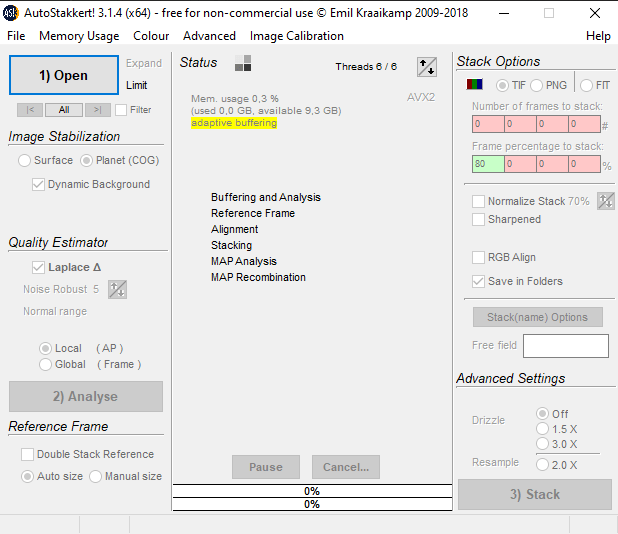Viewport: 618px width, 534px height.
Task: Open the Colour menu
Action: coord(151,36)
